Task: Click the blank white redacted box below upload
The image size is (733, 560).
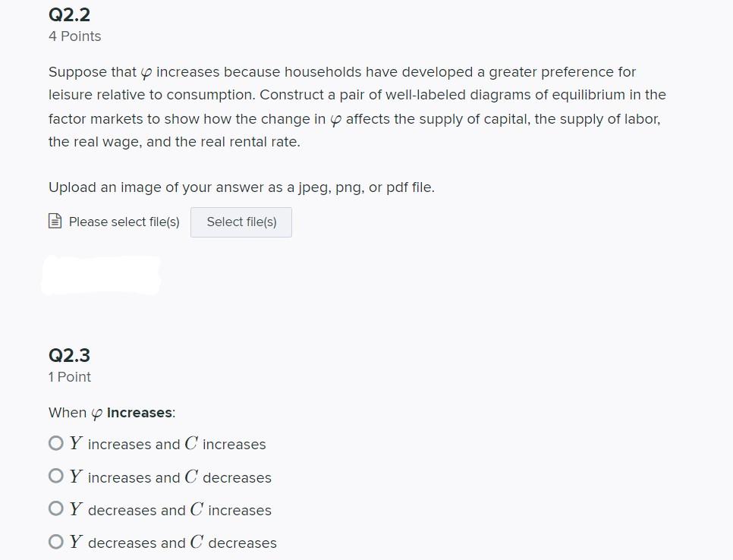Action: (x=102, y=275)
